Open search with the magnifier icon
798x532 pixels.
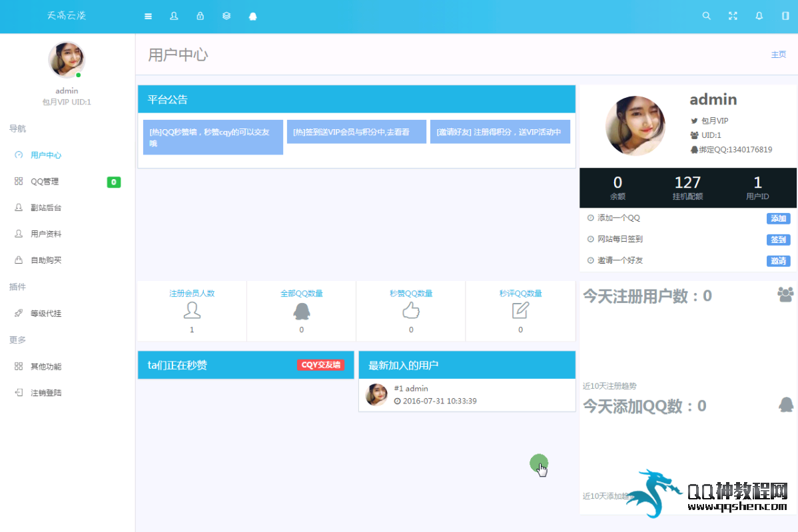[706, 16]
